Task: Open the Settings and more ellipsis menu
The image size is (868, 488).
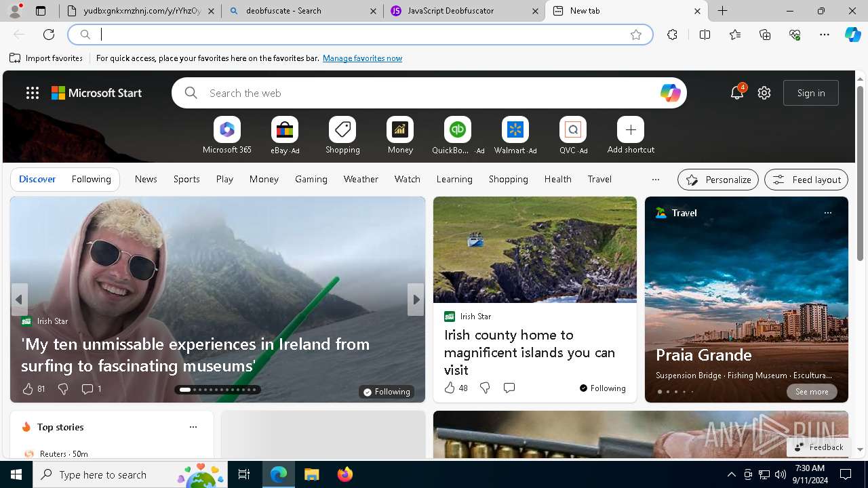Action: click(x=825, y=35)
